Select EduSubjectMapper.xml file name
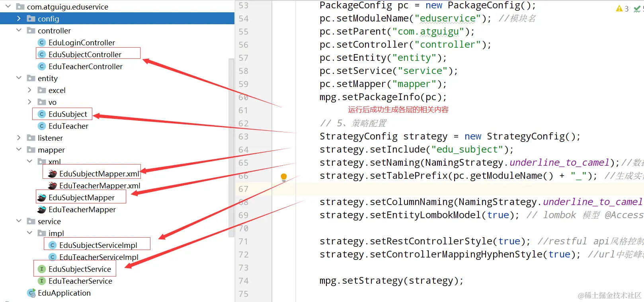This screenshot has width=644, height=302. [x=99, y=174]
